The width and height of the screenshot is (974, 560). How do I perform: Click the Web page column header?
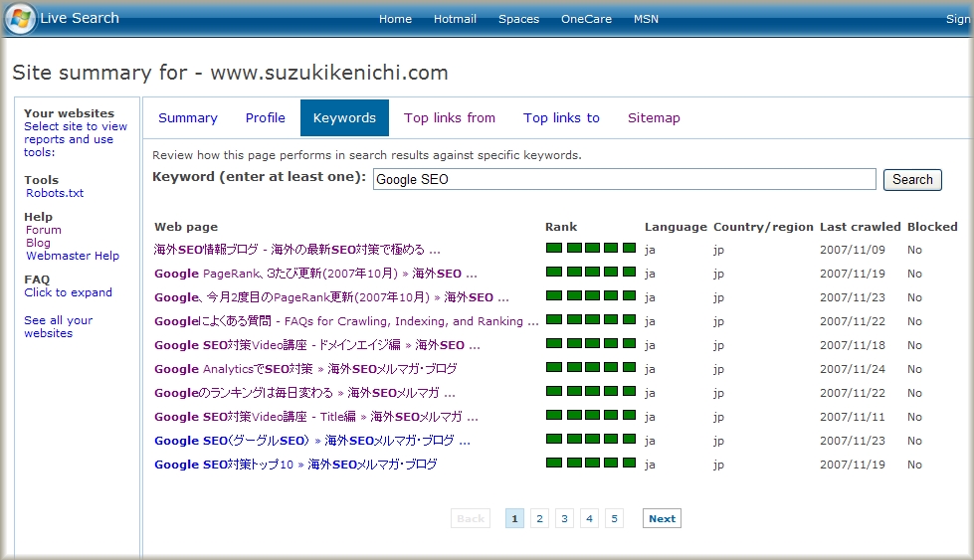click(x=186, y=227)
